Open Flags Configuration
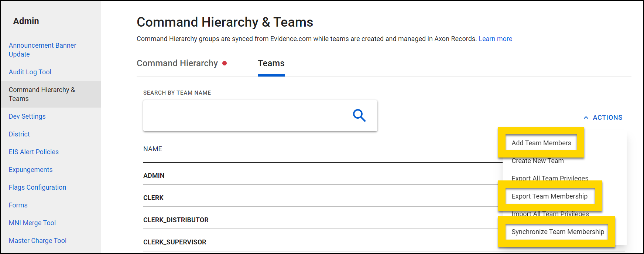The height and width of the screenshot is (254, 644). [37, 187]
